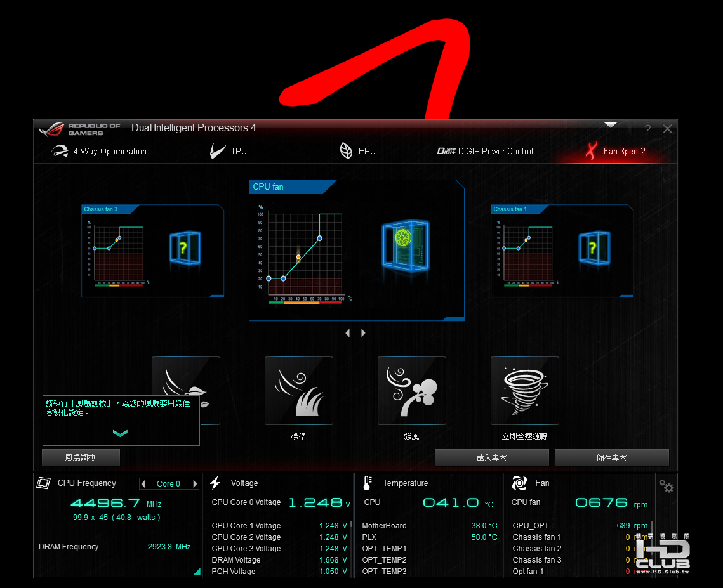Close the Dual Intelligent Processors window
This screenshot has width=723, height=588.
667,129
